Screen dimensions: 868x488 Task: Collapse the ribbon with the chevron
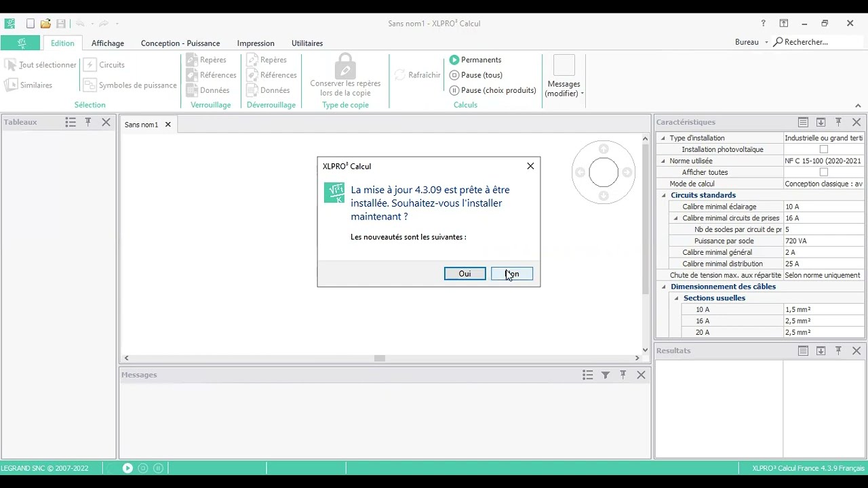click(x=857, y=106)
